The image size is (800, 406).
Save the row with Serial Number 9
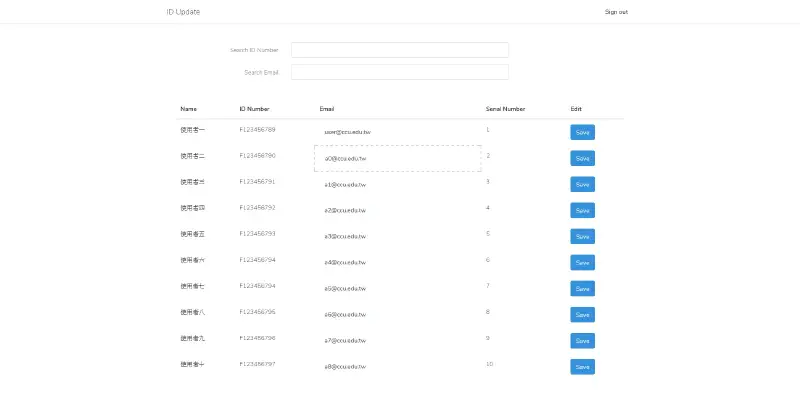click(x=582, y=340)
